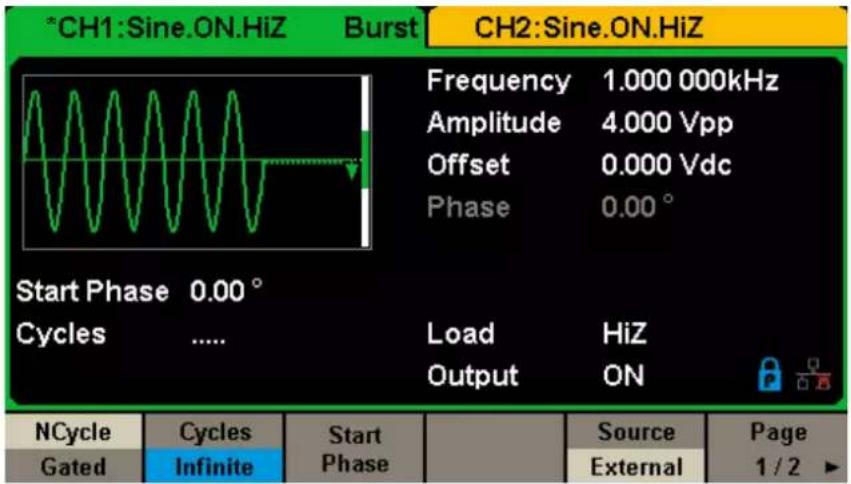Select the Source softkey label
Screen dimensions: 851x484
[636, 432]
